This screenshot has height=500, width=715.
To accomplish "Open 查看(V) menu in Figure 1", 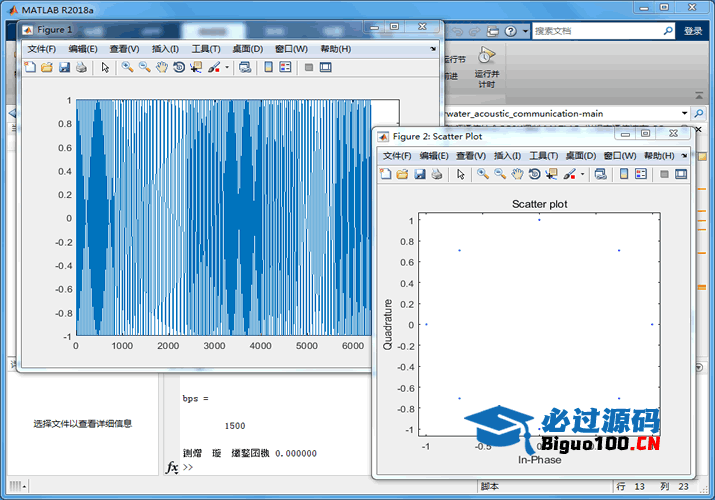I will pos(124,49).
